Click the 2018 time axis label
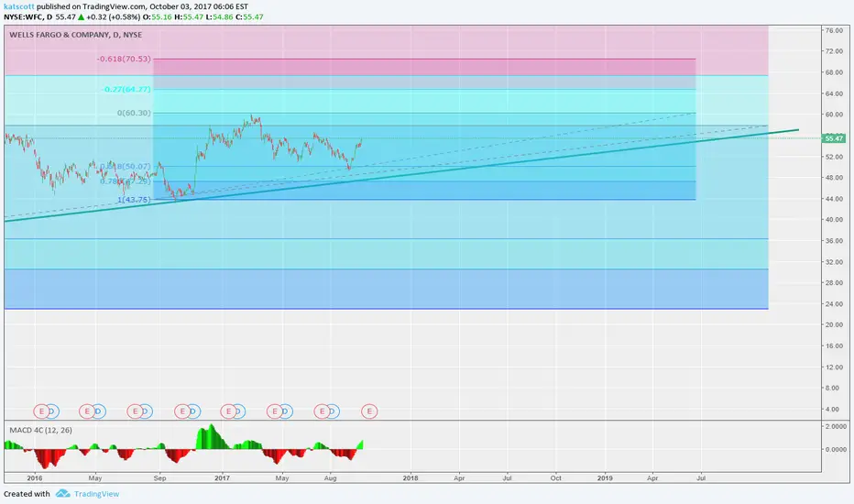Viewport: 854px width, 504px height. 411,477
